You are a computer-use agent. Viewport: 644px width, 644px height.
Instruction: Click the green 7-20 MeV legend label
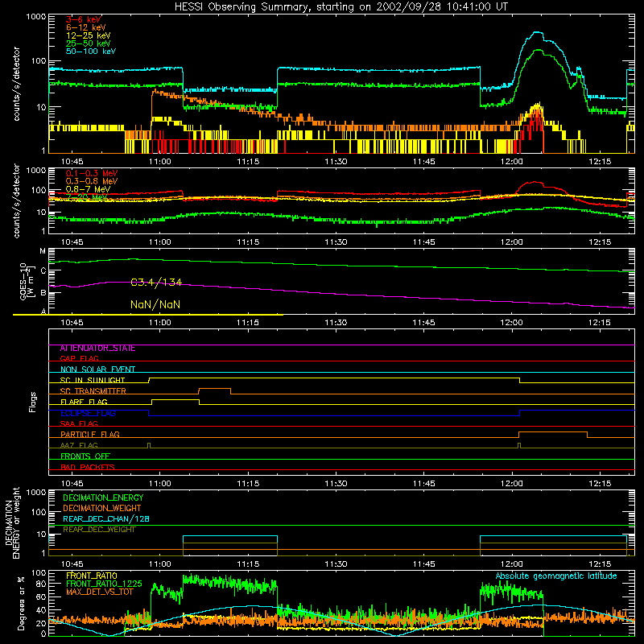coord(86,197)
